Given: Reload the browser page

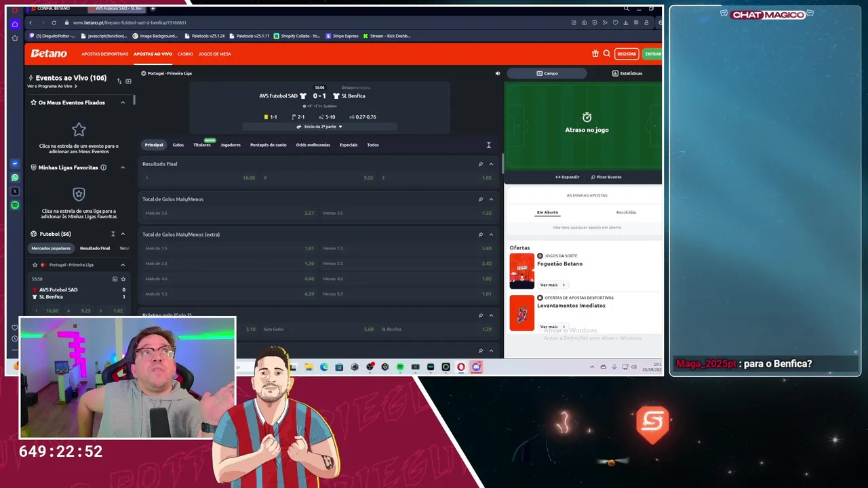Looking at the screenshot, I should (54, 22).
